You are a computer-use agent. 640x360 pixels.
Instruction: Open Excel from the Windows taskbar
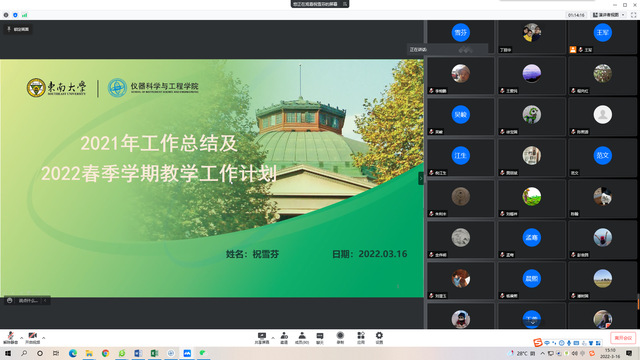[x=154, y=353]
